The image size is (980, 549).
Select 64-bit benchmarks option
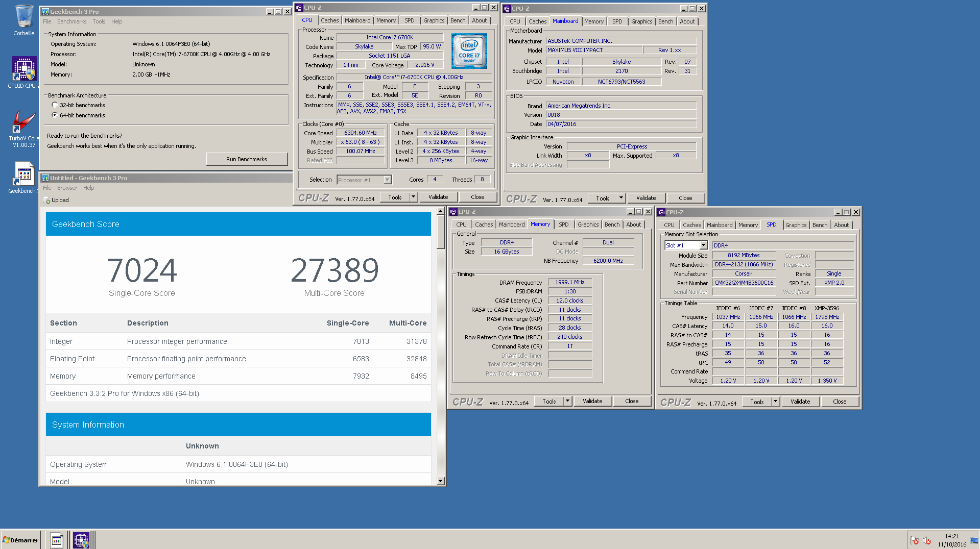55,115
